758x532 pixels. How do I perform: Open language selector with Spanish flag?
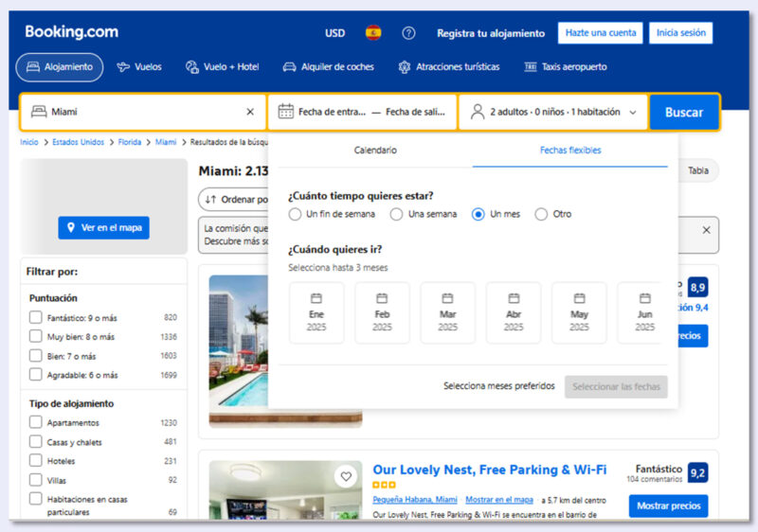point(373,33)
